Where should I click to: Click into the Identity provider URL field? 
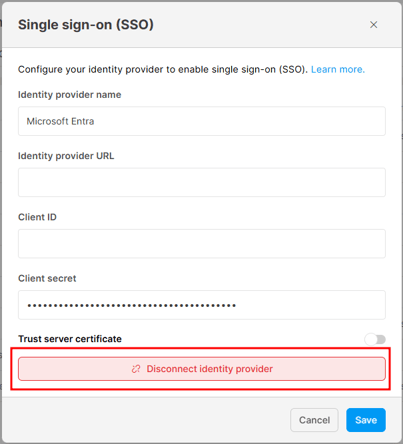point(202,182)
